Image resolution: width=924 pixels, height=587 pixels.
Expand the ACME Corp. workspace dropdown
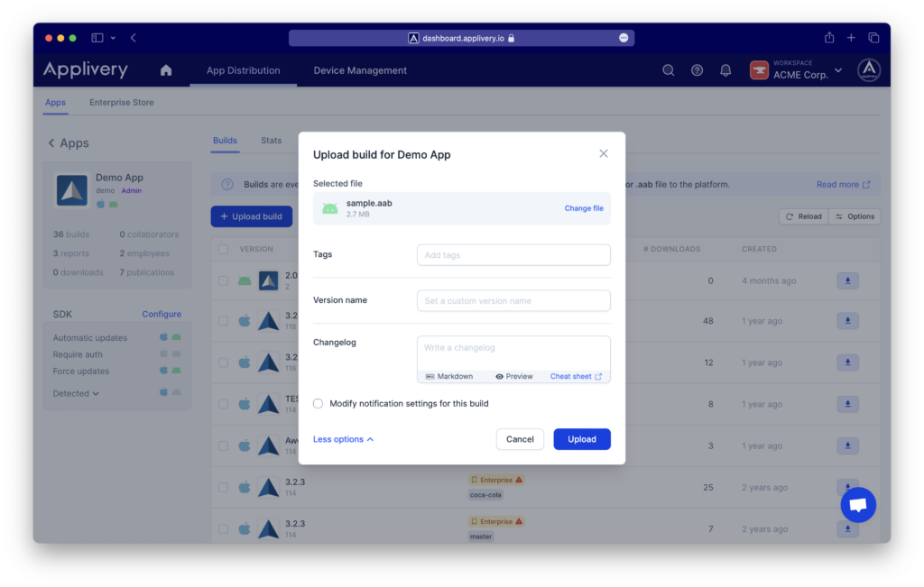click(x=796, y=70)
